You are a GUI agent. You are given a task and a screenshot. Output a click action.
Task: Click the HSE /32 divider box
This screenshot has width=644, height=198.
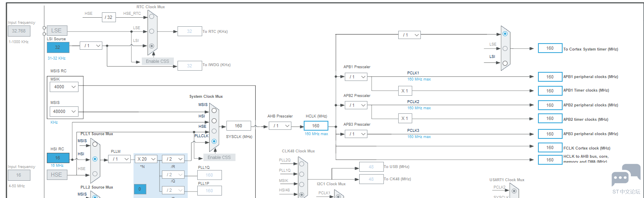click(109, 17)
